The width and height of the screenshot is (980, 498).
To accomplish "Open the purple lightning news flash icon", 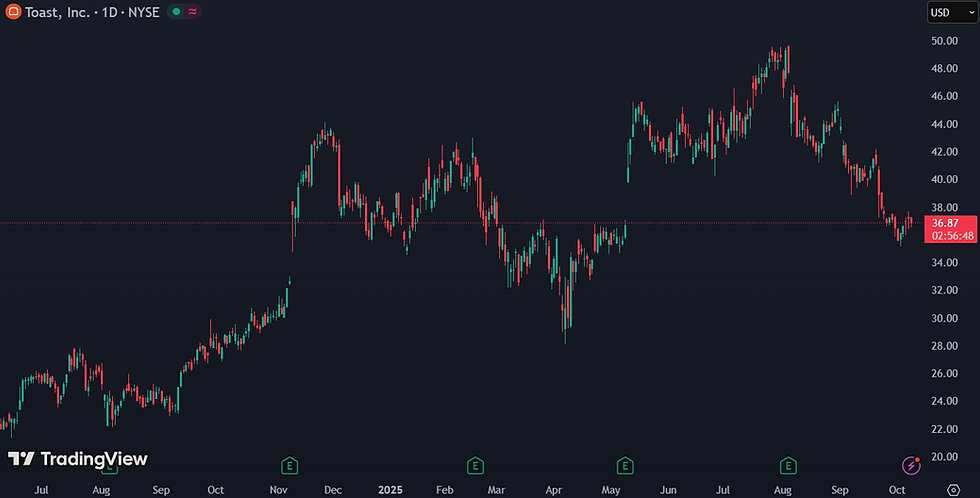I will pos(911,465).
